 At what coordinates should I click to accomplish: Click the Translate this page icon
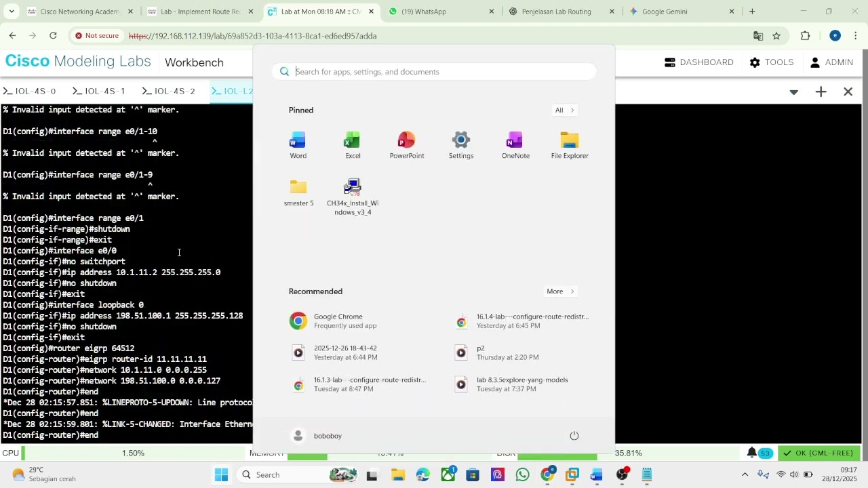pos(758,36)
